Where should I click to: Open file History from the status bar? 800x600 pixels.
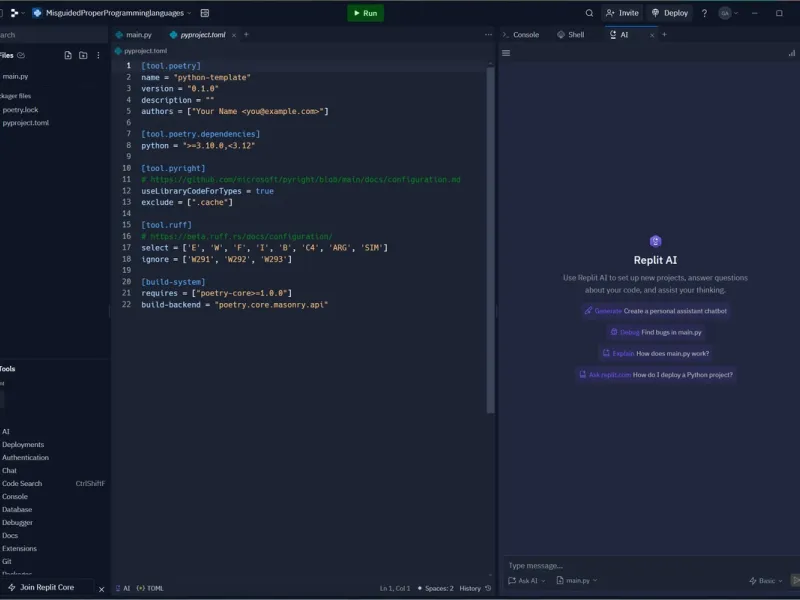coord(475,588)
